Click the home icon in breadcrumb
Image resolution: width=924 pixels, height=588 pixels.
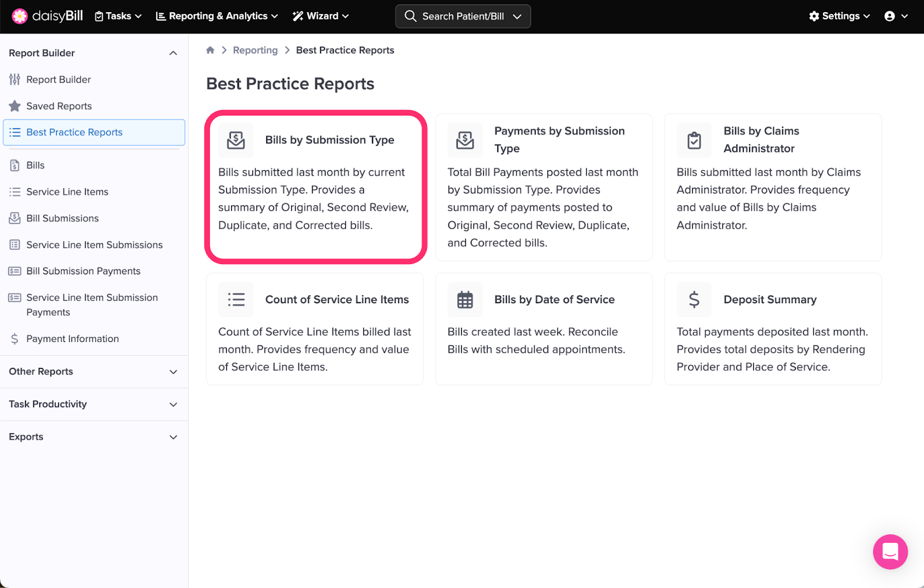(210, 50)
